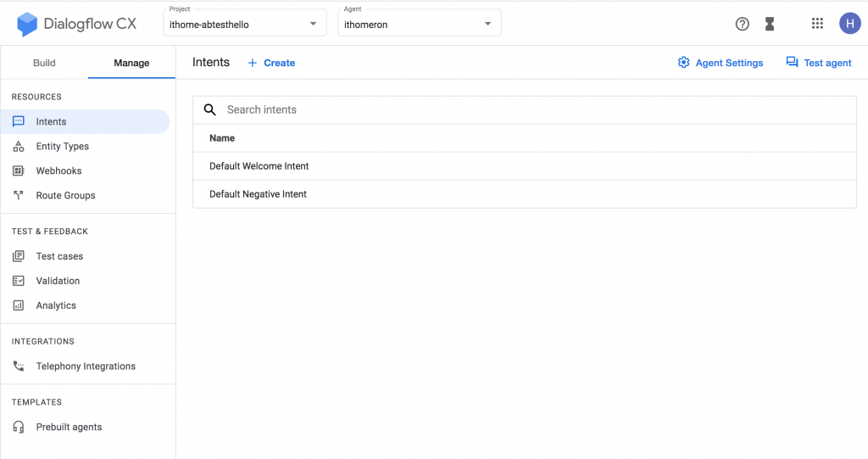Click the Dialogflow CX title text
Image resolution: width=868 pixels, height=459 pixels.
(90, 24)
